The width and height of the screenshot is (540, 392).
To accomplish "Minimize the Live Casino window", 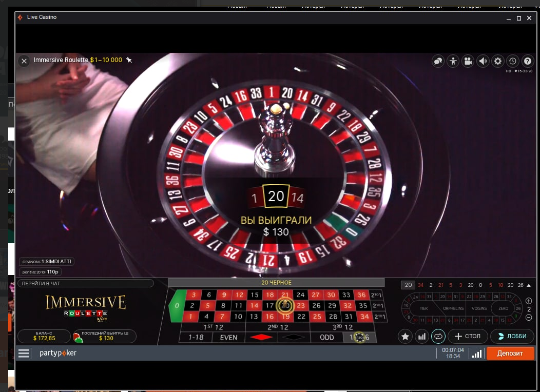I will pyautogui.click(x=508, y=18).
